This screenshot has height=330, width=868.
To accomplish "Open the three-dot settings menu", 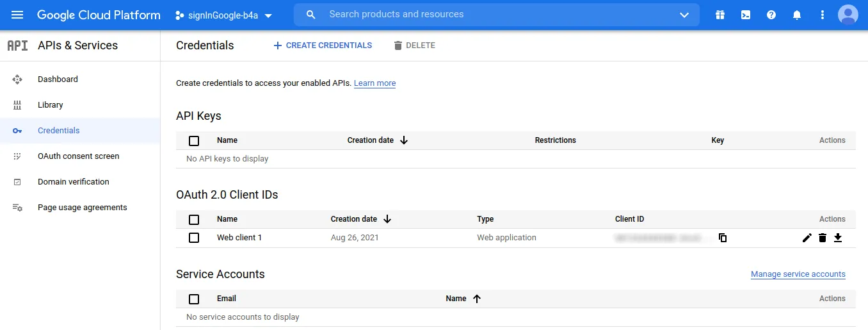I will tap(823, 15).
